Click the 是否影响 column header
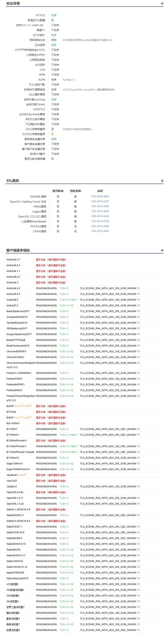Screen dimensions: 166x644 (58, 191)
